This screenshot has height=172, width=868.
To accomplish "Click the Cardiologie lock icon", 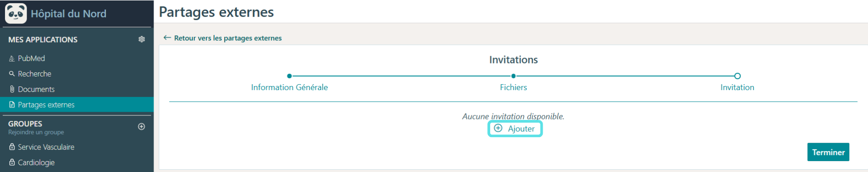I will tap(12, 162).
